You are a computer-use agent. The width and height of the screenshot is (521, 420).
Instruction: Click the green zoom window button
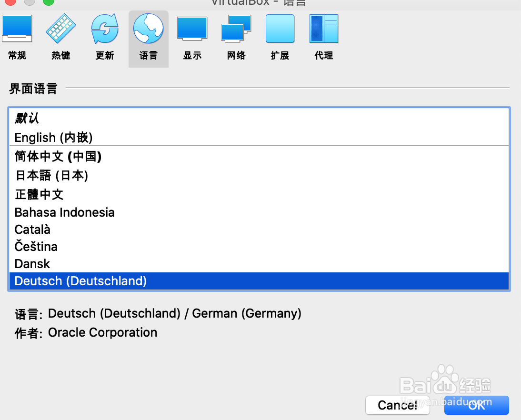pyautogui.click(x=49, y=1)
